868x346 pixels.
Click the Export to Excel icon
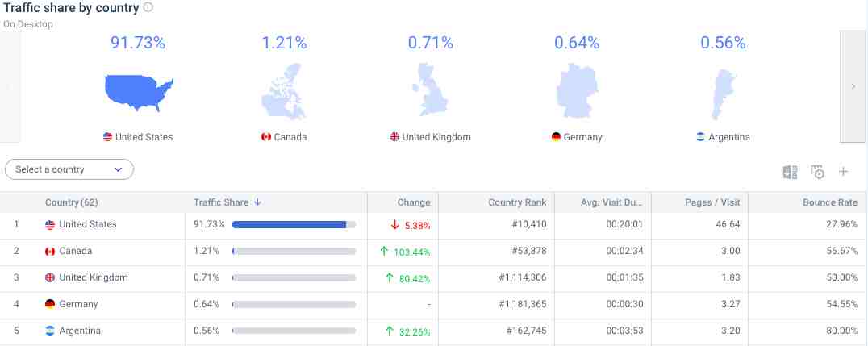click(x=790, y=172)
